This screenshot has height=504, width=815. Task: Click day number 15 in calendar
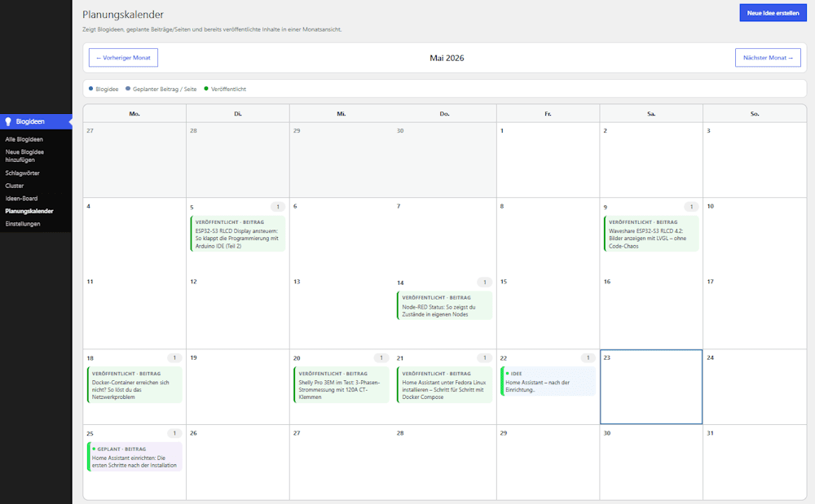(503, 282)
